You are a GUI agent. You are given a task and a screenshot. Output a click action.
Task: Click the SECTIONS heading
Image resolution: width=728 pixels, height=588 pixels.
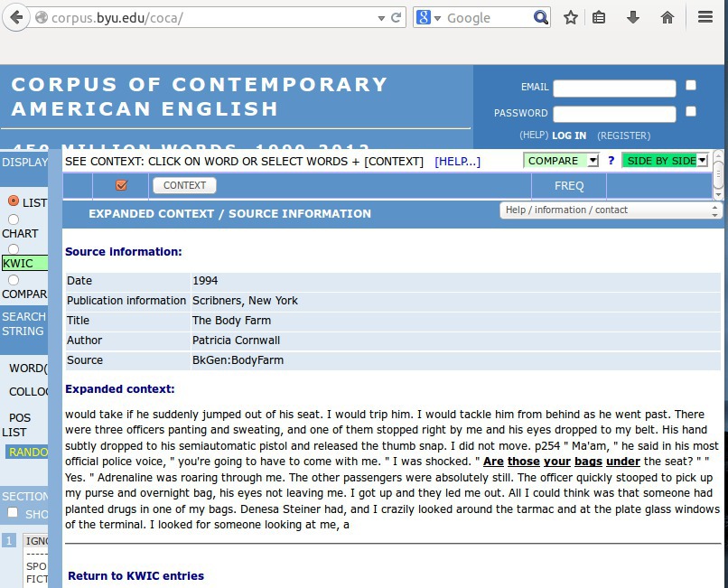point(24,496)
